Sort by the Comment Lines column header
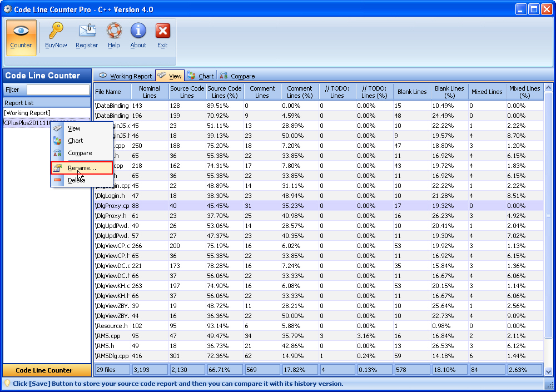This screenshot has width=556, height=392. [262, 92]
